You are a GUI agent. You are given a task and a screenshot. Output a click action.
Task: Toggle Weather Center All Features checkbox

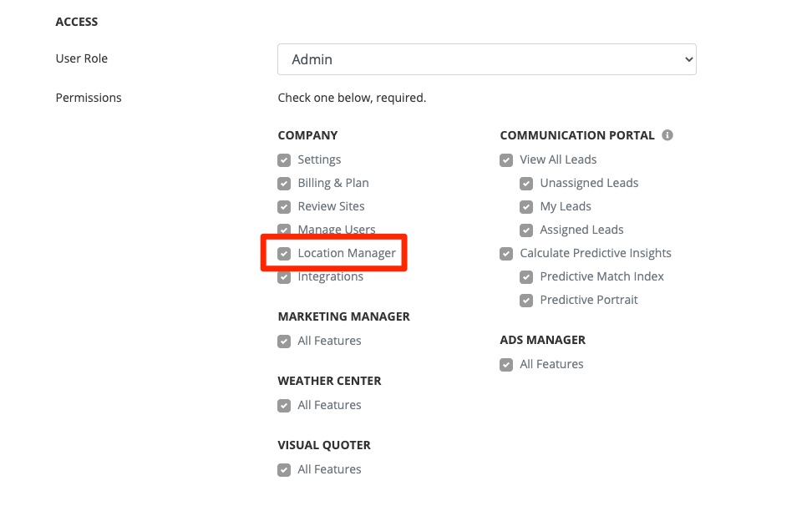pyautogui.click(x=284, y=405)
